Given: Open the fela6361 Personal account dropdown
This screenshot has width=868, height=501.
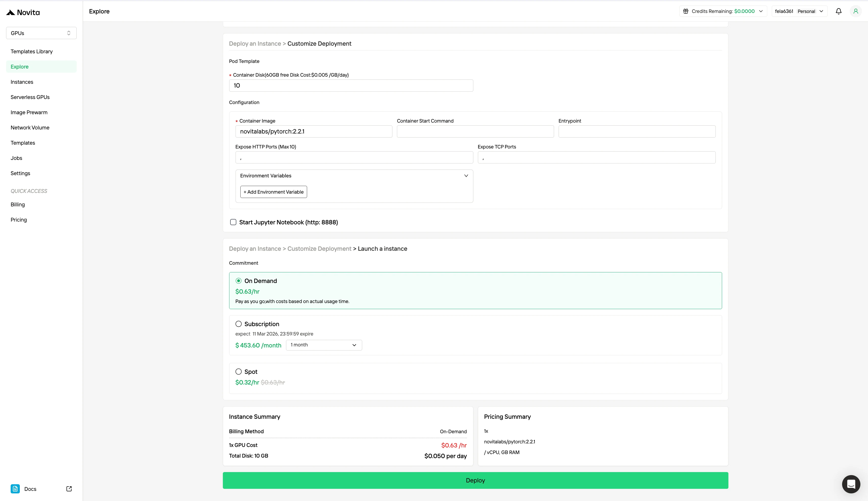Looking at the screenshot, I should point(799,11).
